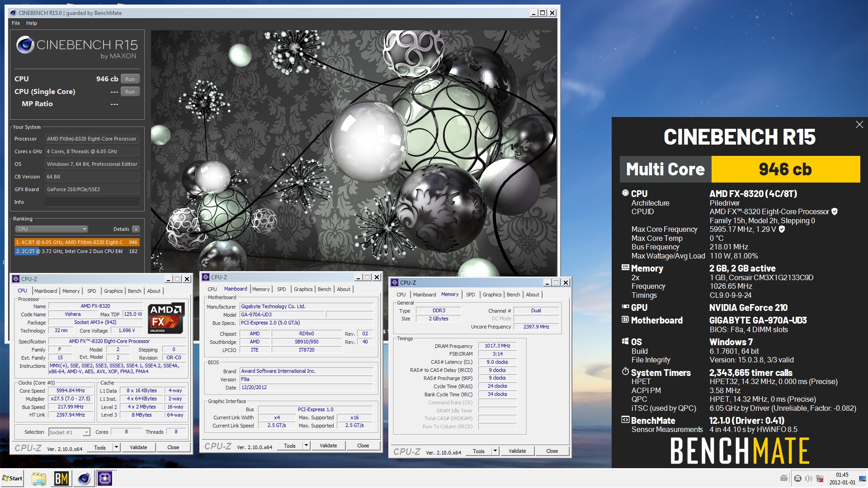Image resolution: width=868 pixels, height=488 pixels.
Task: Click the code-bracket icon beside BenchMate version
Action: pyautogui.click(x=625, y=420)
